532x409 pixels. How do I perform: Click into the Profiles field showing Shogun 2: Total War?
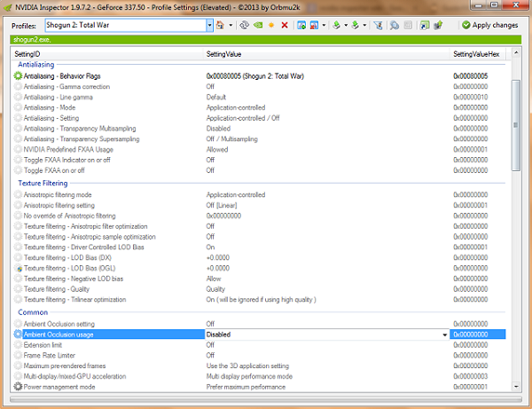coord(126,25)
